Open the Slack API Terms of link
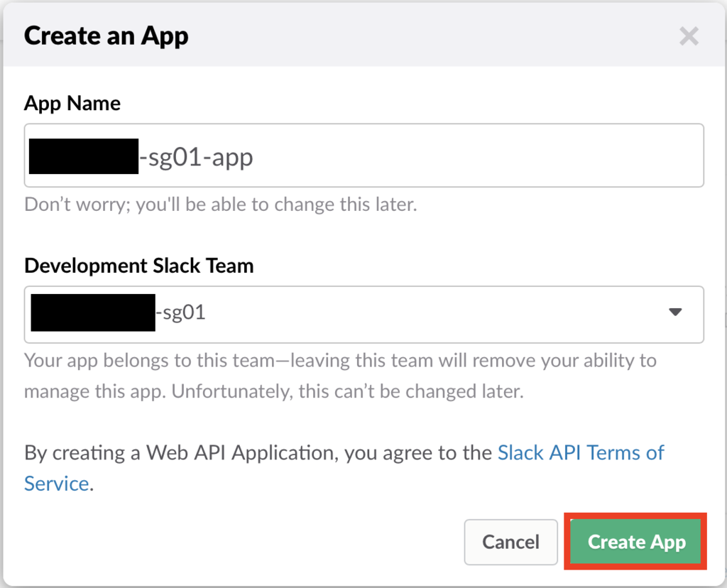The height and width of the screenshot is (588, 727). tap(581, 452)
